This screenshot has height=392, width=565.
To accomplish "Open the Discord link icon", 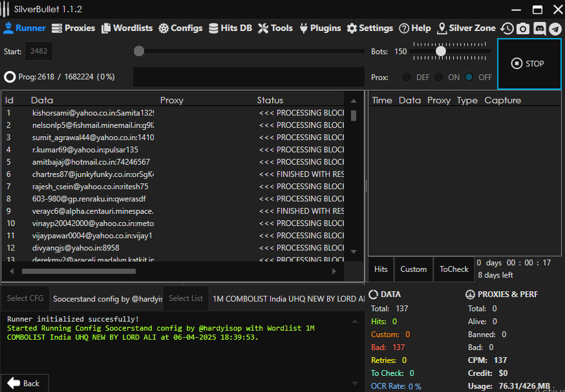I will click(x=539, y=28).
